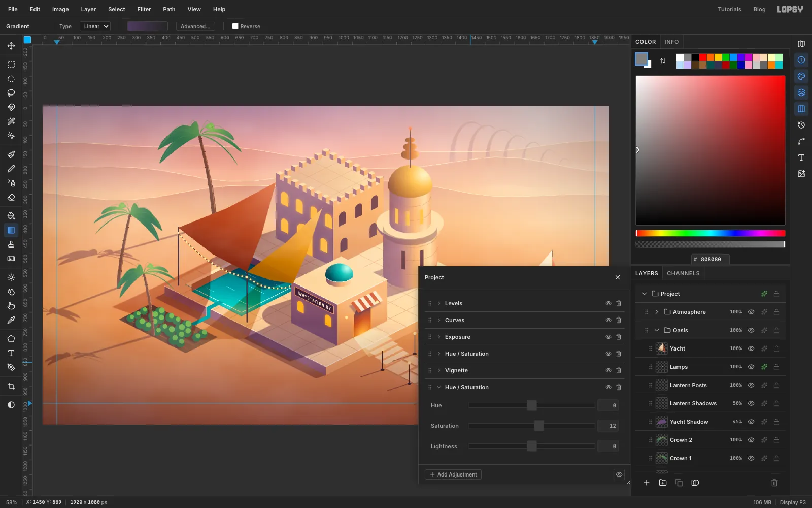Delete the selected layer with trash icon
Image resolution: width=812 pixels, height=508 pixels.
tap(774, 483)
